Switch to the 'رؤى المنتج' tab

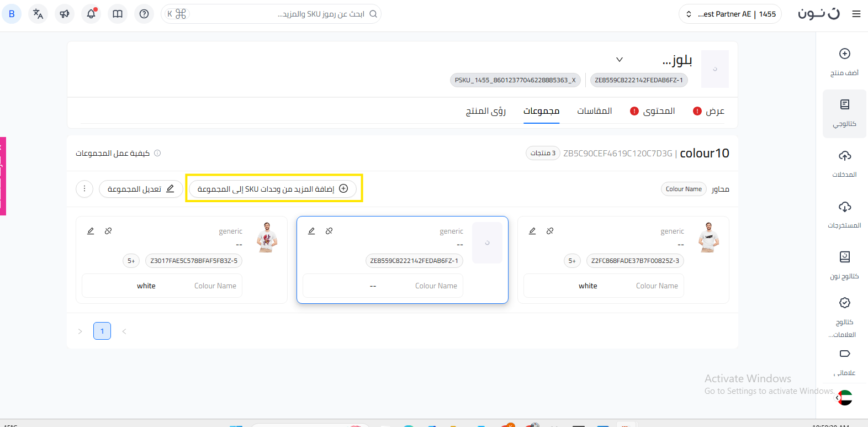485,111
